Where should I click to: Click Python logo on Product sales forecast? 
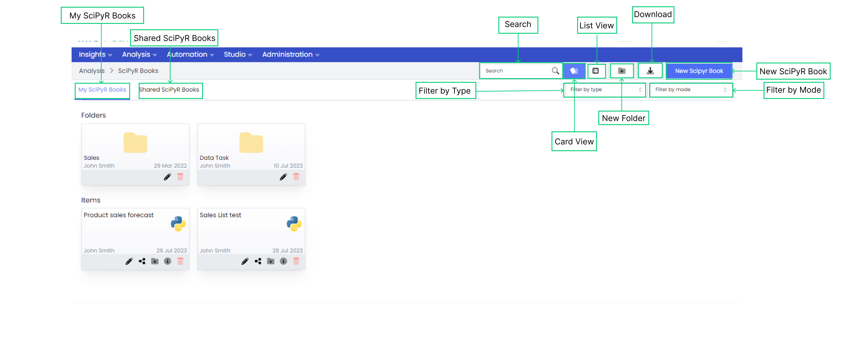coord(178,224)
